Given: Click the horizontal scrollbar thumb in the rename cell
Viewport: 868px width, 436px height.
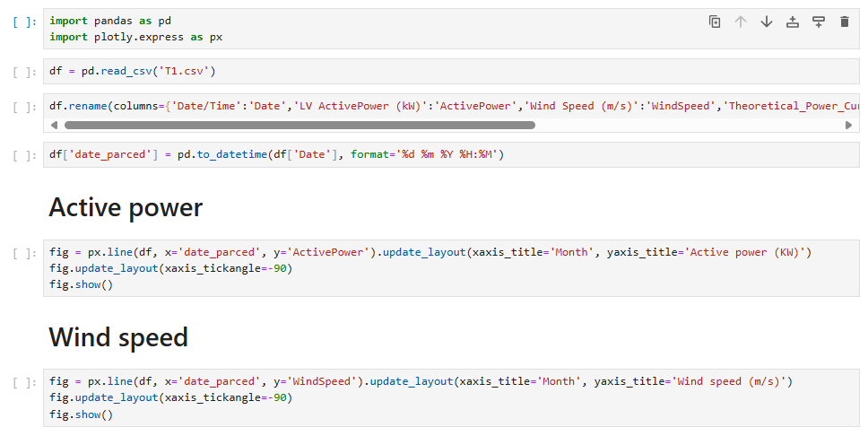Looking at the screenshot, I should [x=299, y=126].
